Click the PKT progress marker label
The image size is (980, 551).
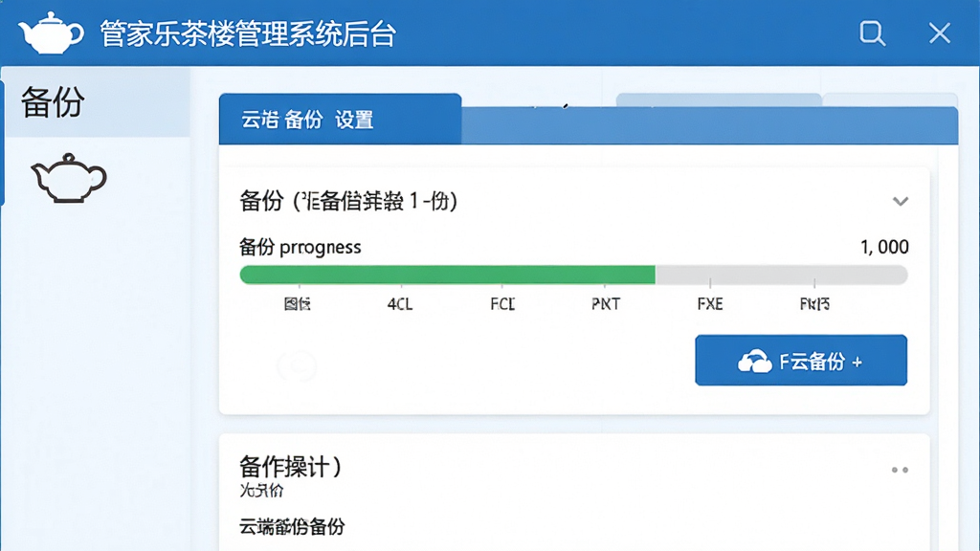606,304
